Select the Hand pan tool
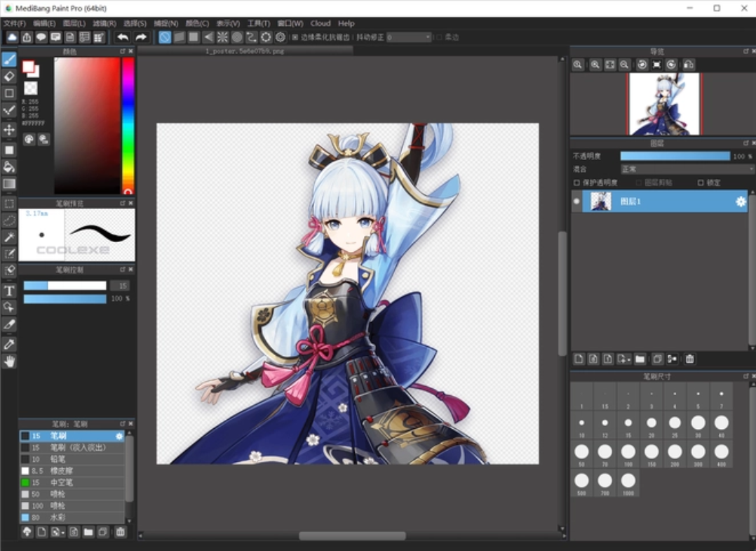This screenshot has width=756, height=551. 9,361
